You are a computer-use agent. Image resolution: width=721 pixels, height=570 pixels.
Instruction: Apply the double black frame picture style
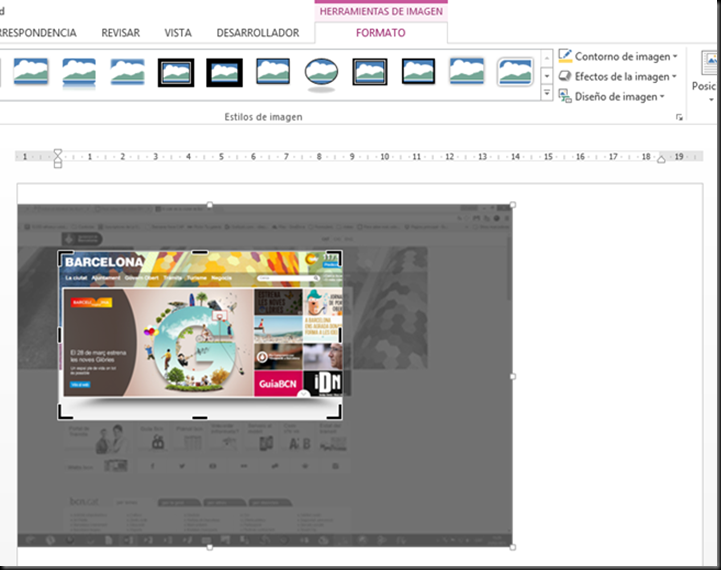[x=176, y=73]
